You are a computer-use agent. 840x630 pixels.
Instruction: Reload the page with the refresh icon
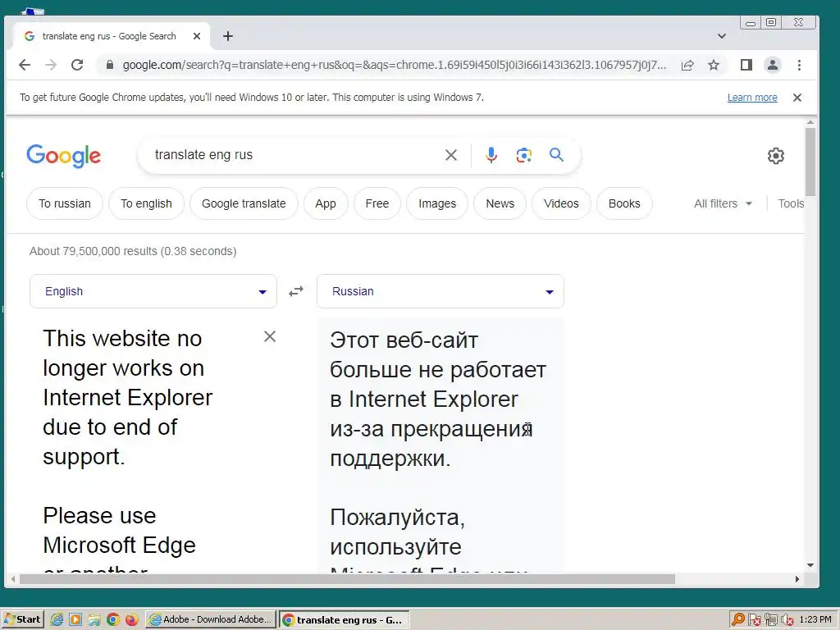(x=77, y=65)
